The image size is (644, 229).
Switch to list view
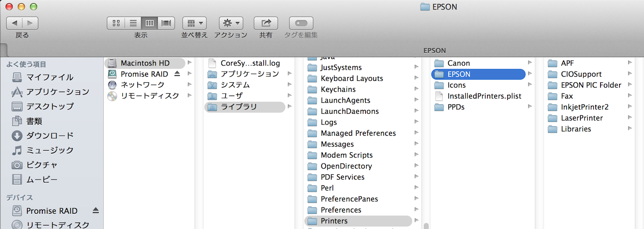[133, 23]
